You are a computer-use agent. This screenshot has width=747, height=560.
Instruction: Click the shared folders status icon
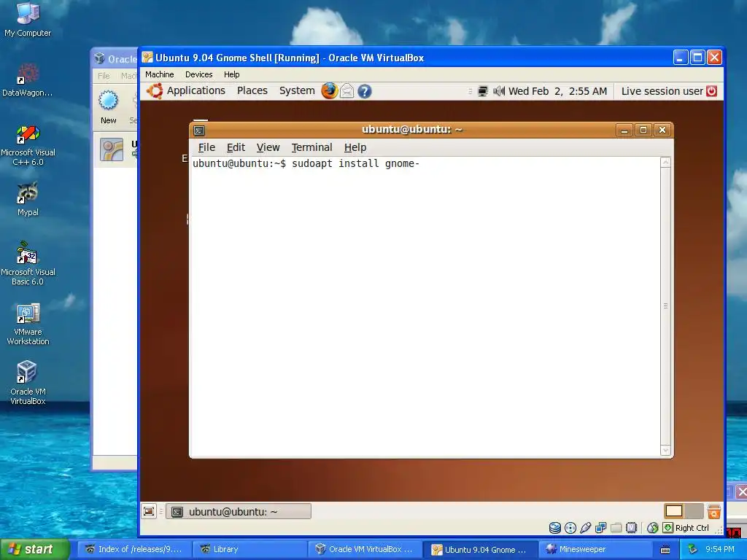[x=616, y=528]
